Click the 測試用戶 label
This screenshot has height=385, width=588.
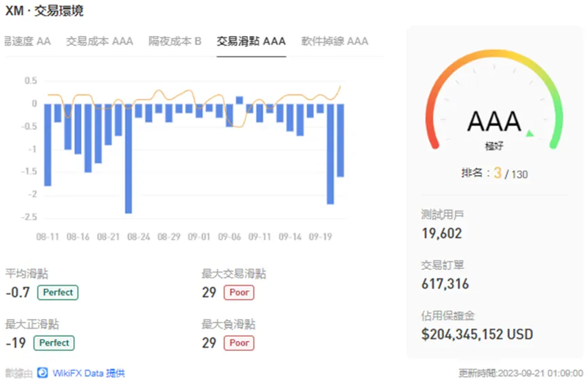click(x=443, y=215)
